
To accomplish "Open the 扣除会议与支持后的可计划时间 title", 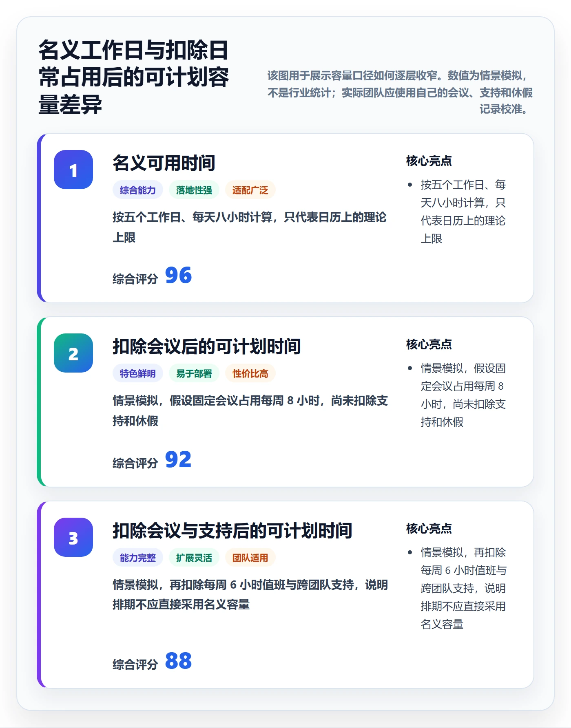I will (232, 531).
